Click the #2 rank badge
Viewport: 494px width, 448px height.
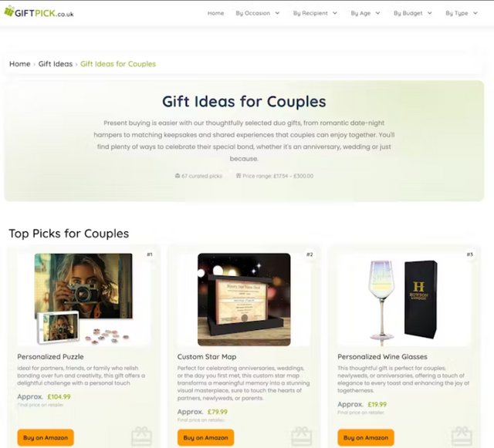click(310, 254)
